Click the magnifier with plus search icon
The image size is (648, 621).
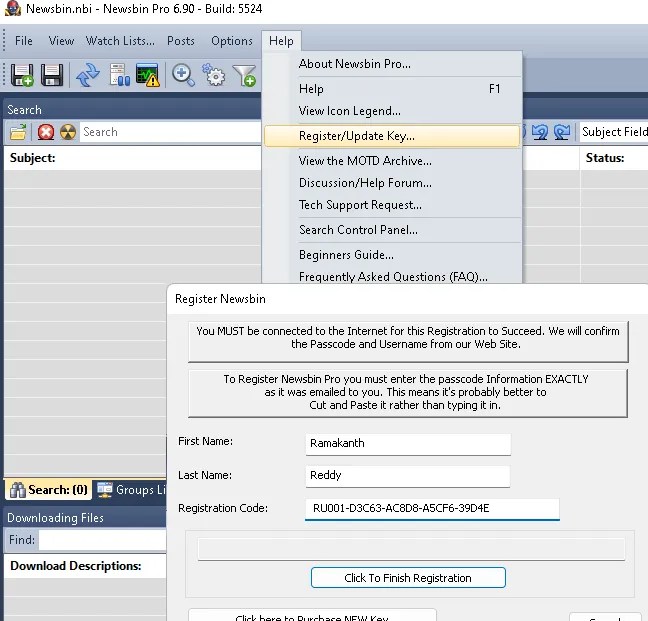[x=183, y=75]
